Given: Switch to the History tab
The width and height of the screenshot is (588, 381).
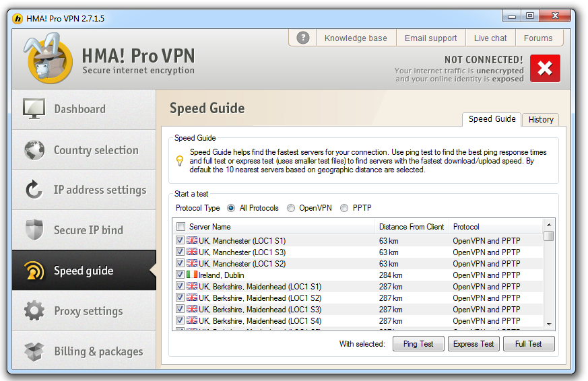Looking at the screenshot, I should click(x=541, y=120).
